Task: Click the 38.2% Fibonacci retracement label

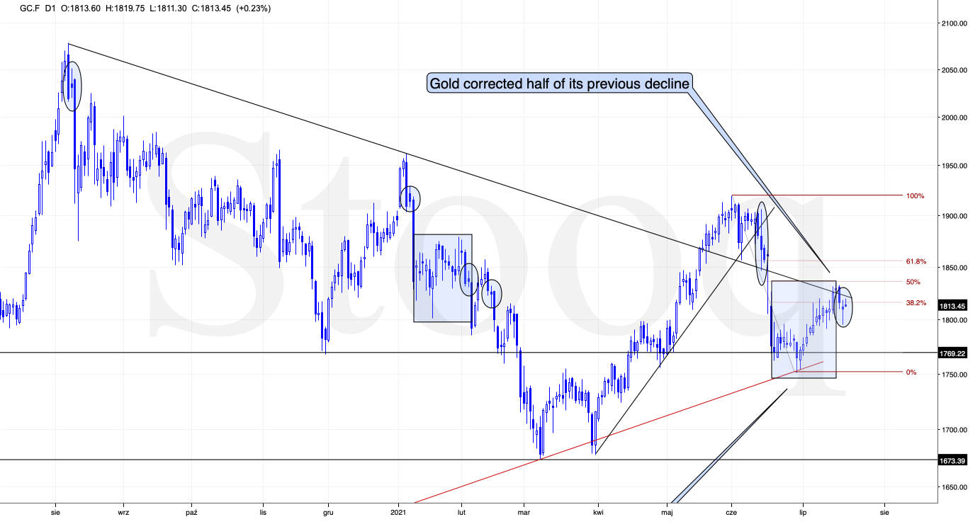Action: click(917, 302)
